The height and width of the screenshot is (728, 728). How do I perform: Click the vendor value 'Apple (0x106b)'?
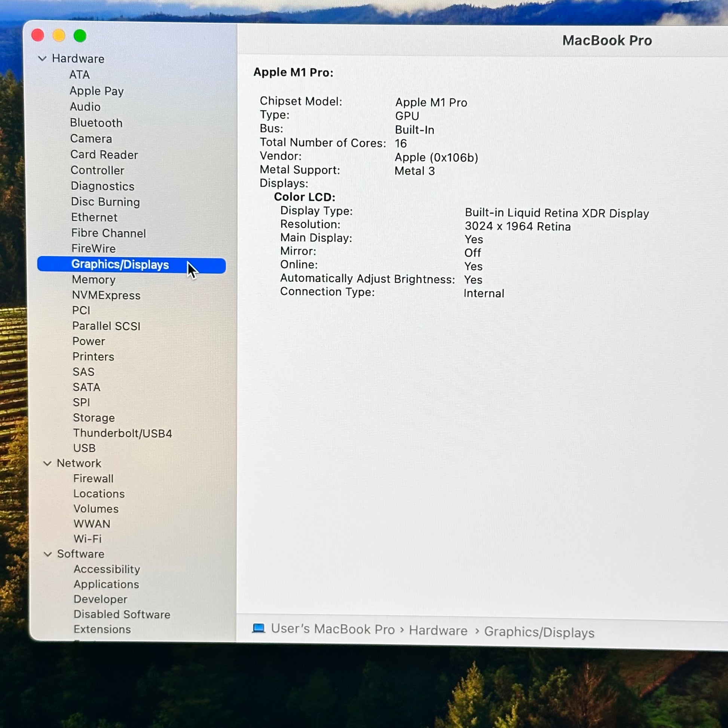[x=436, y=157]
